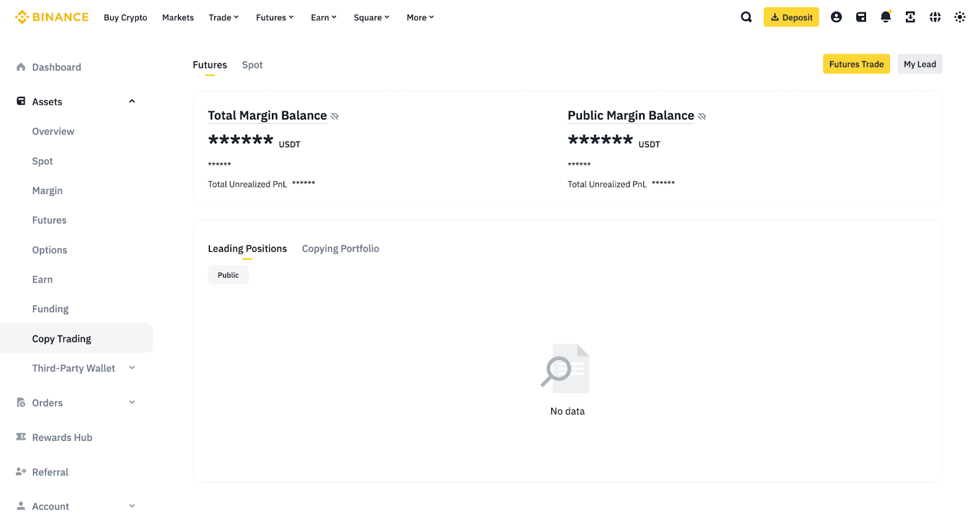Click the Futures Trade button
980x526 pixels.
(856, 64)
